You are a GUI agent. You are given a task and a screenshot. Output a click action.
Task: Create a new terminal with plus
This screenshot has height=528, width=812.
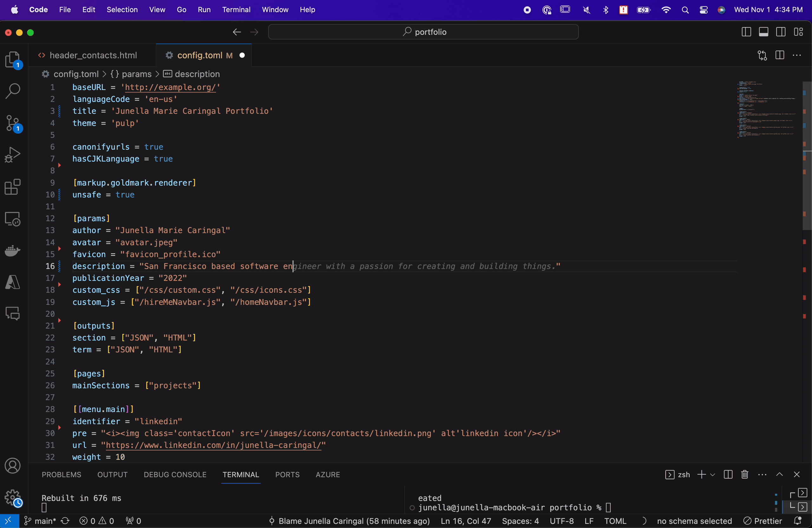[x=701, y=474]
